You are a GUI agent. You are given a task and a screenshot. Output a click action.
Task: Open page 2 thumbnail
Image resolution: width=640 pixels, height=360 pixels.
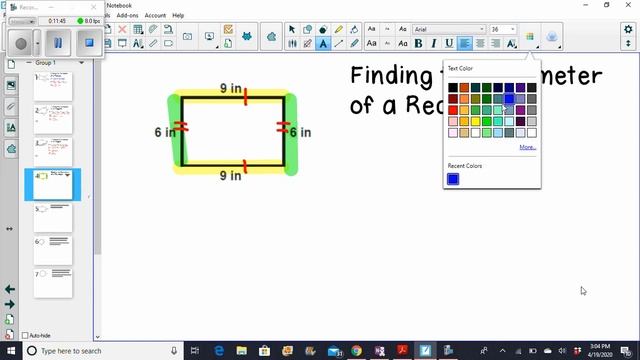tap(53, 119)
